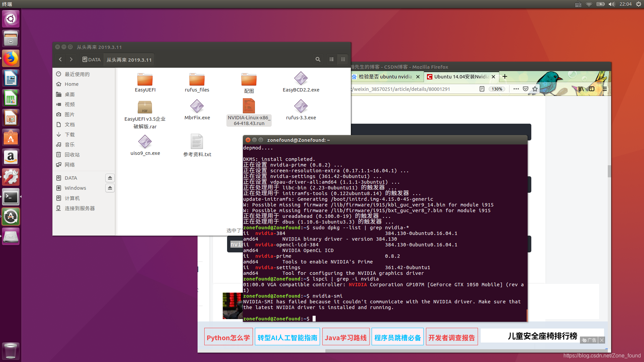Click the 从头再来 2019.3.11 path breadcrumb

tap(129, 60)
